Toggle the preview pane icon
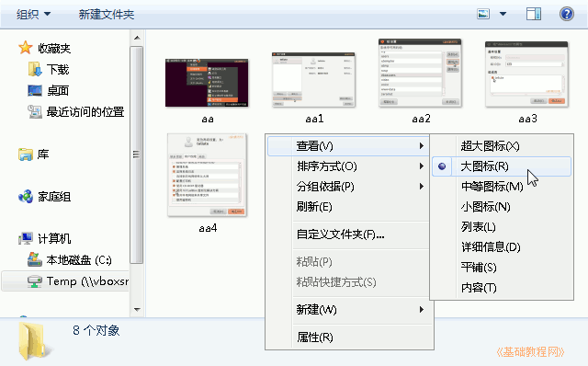 coord(534,15)
